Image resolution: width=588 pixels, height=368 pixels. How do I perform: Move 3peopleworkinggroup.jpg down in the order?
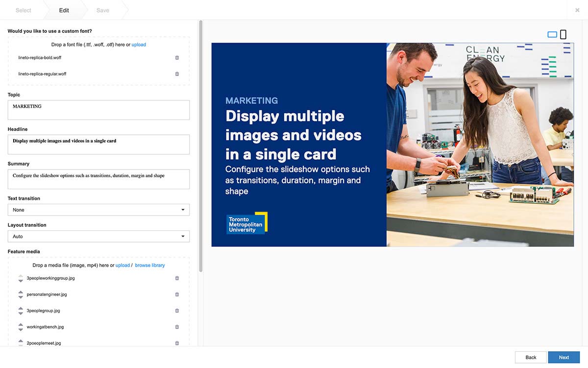[21, 280]
